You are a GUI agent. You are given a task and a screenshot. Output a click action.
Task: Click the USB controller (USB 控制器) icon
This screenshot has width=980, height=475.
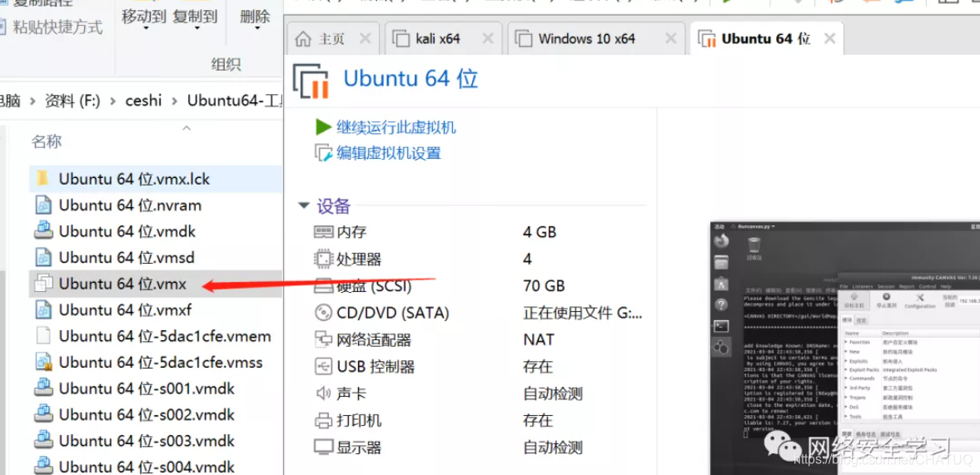tap(322, 366)
